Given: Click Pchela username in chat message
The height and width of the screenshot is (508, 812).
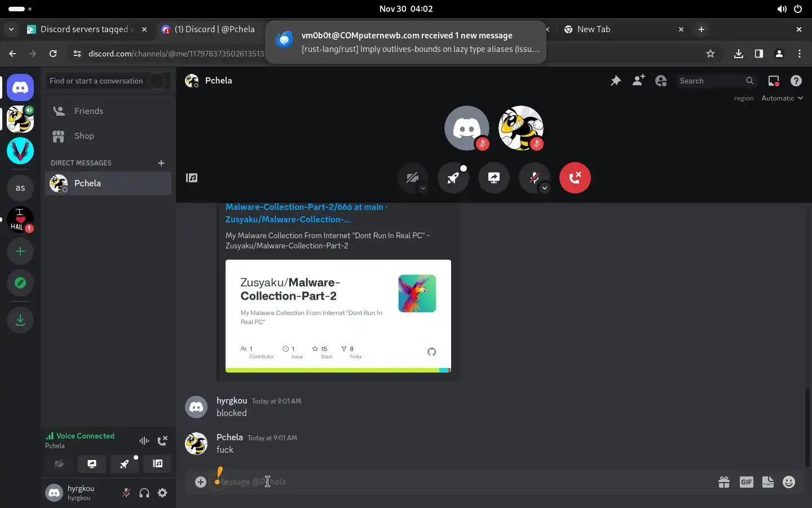Looking at the screenshot, I should click(x=230, y=437).
